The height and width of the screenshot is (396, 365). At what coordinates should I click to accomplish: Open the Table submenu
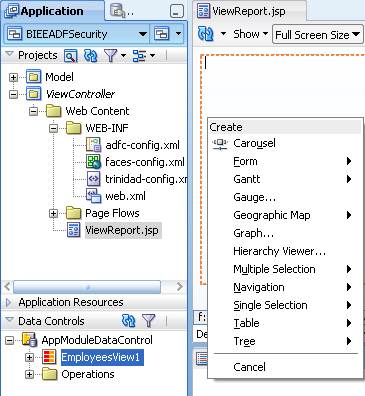click(286, 323)
